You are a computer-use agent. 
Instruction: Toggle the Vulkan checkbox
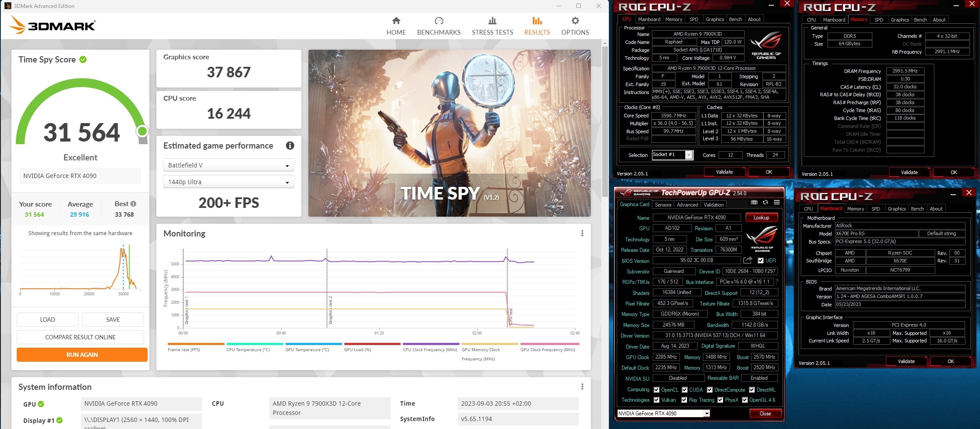656,400
